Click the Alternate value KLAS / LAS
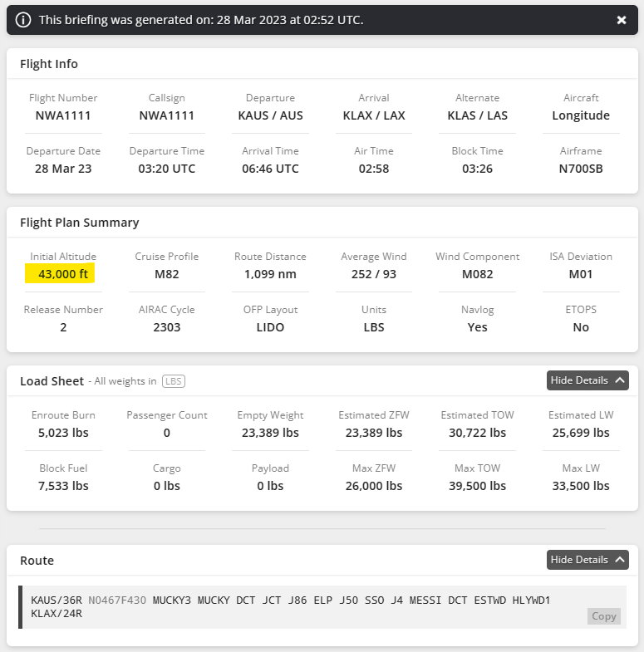The width and height of the screenshot is (644, 652). [477, 115]
